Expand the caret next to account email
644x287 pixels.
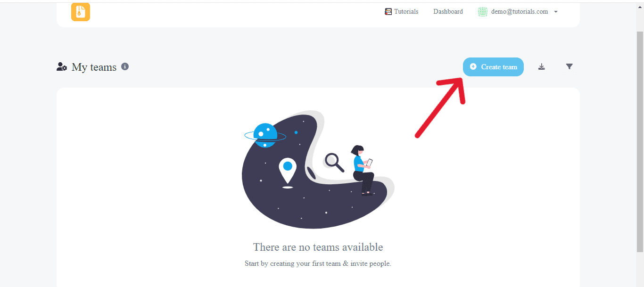pos(556,12)
